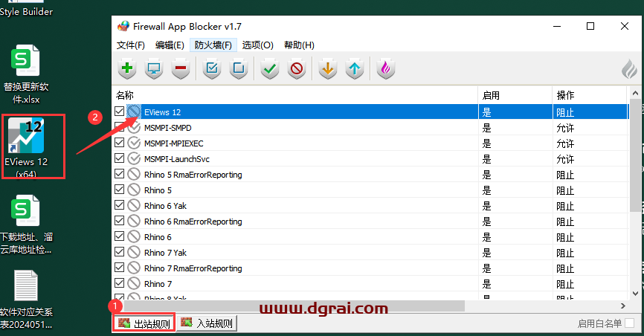Toggle the Rhino 6 Yak rule checkbox
Viewport: 644px width, 336px height.
(120, 205)
